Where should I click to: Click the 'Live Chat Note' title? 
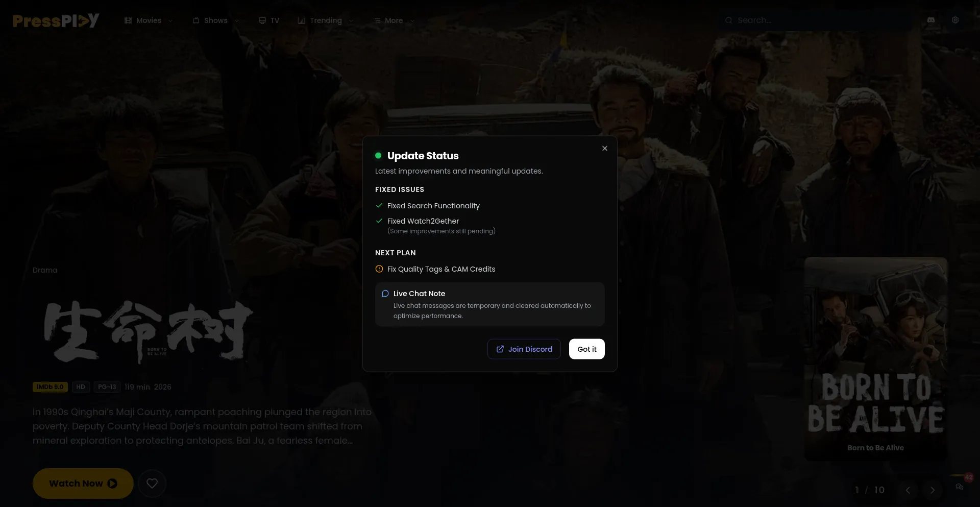(419, 294)
